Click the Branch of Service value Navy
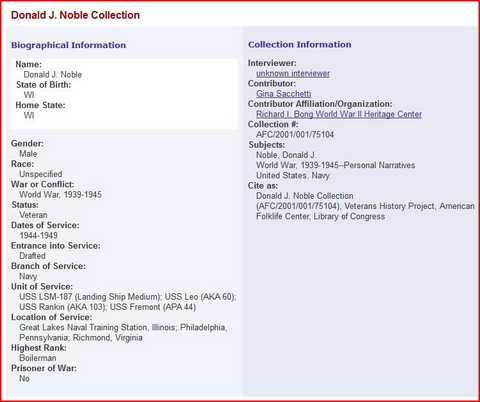Viewport: 480px width, 402px height. click(x=28, y=276)
